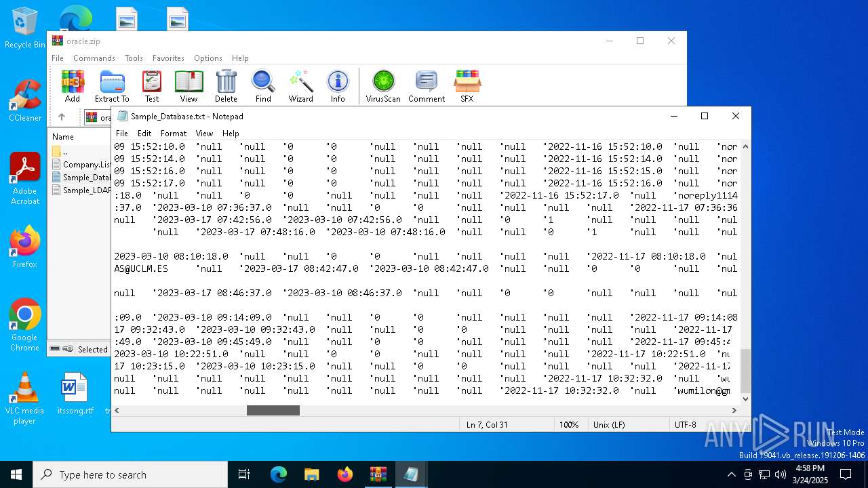Open Firefox from the taskbar
The height and width of the screenshot is (488, 868).
pyautogui.click(x=345, y=474)
